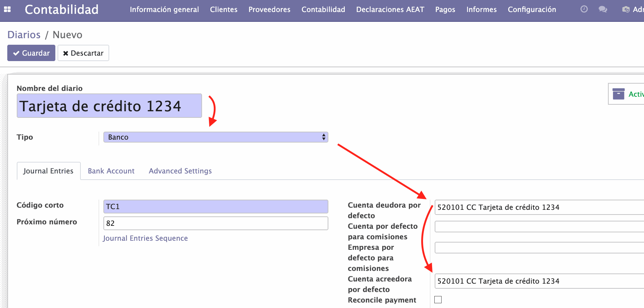
Task: Click the user avatar icon in top bar
Action: (626, 9)
